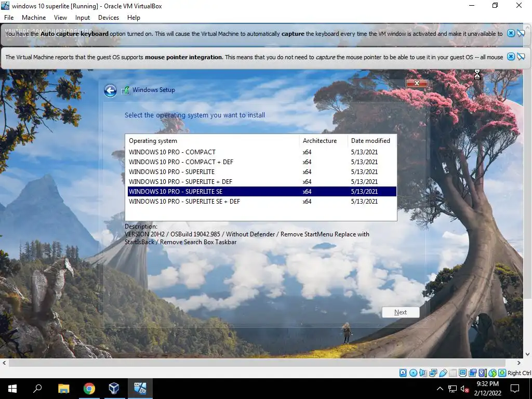Click the muted volume tray icon

point(464,389)
